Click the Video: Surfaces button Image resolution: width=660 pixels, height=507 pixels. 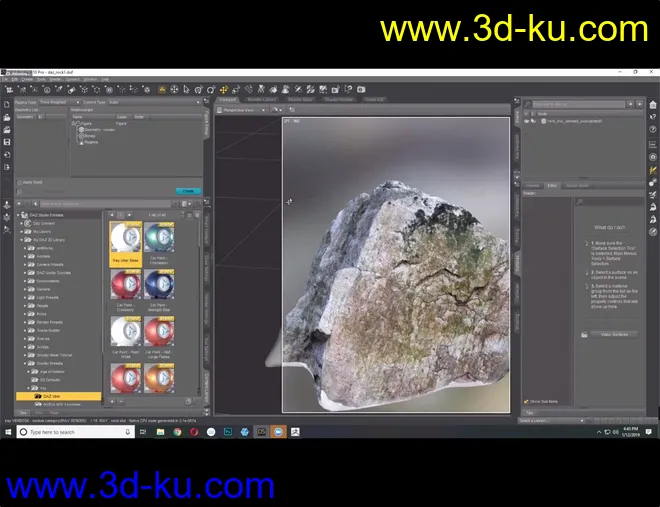click(614, 334)
